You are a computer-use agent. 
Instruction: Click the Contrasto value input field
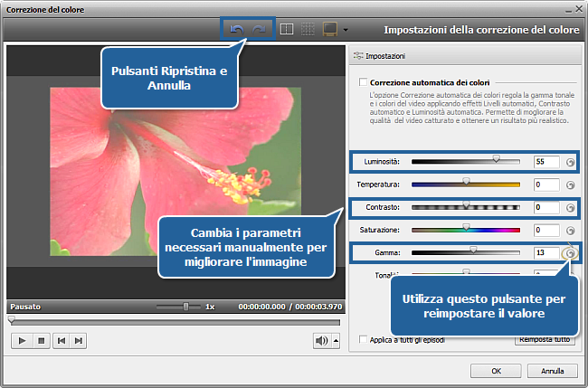click(545, 207)
